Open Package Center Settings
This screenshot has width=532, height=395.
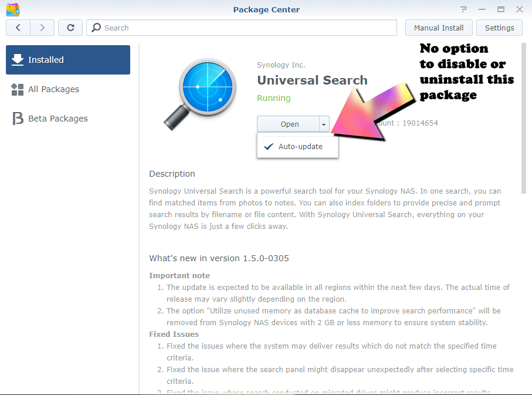click(499, 28)
